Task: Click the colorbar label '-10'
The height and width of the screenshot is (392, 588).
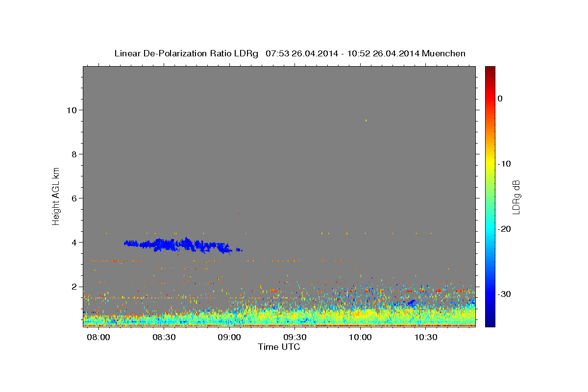Action: [505, 164]
